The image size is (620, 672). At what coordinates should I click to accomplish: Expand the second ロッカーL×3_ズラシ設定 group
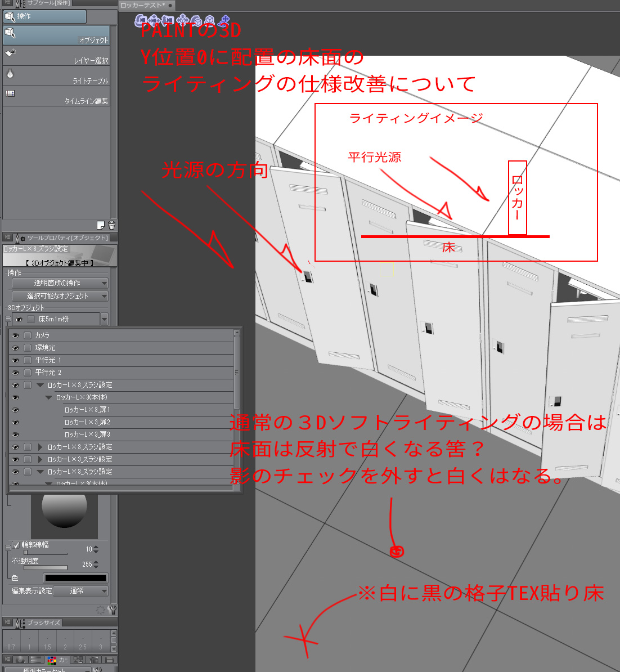tap(40, 447)
